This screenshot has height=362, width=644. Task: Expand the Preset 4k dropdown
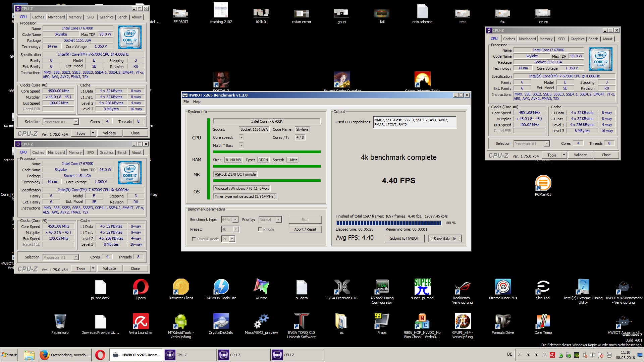click(236, 229)
